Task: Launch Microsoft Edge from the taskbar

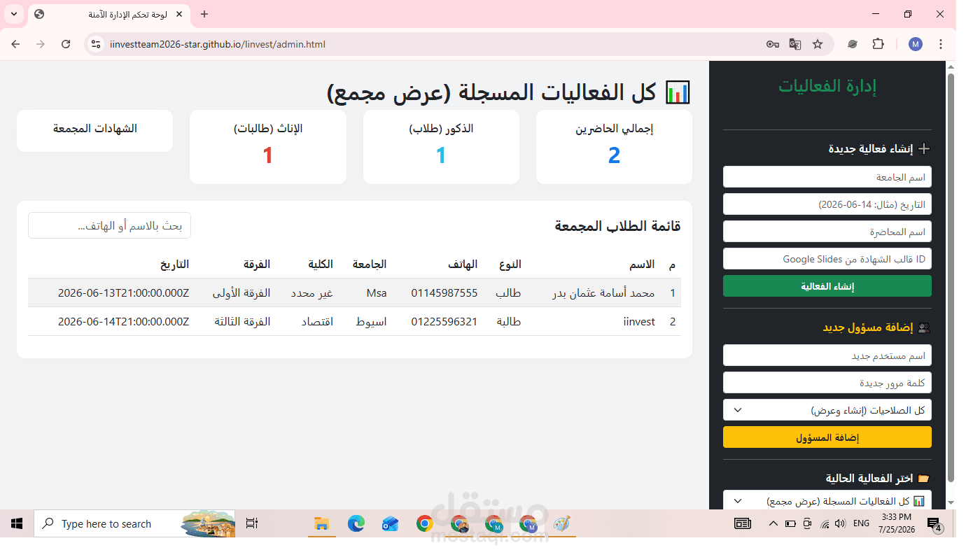Action: 356,523
